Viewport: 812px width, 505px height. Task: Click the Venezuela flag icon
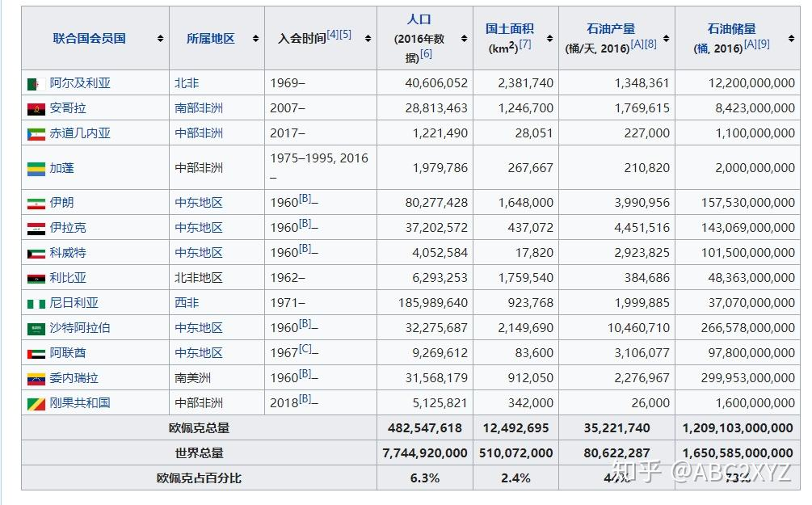coord(36,378)
